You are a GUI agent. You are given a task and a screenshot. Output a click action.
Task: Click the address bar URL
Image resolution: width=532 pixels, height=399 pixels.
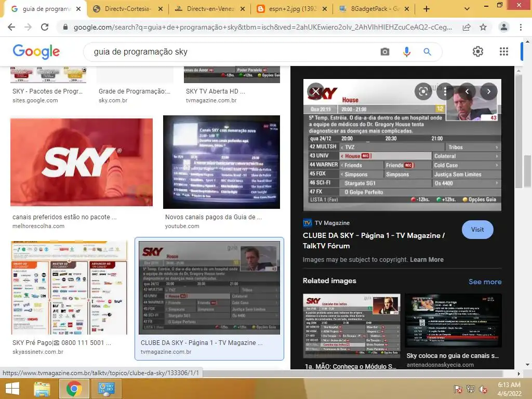[x=262, y=27]
